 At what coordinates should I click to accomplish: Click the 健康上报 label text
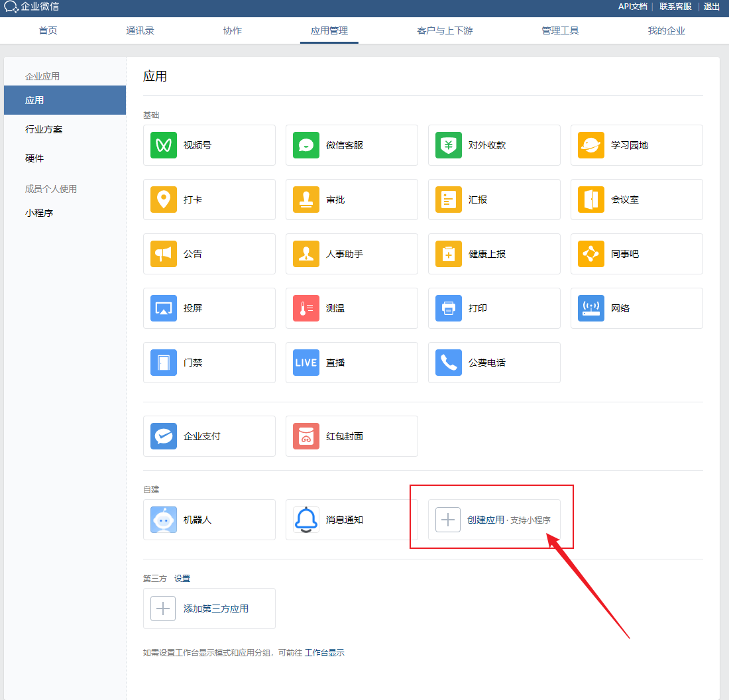[x=487, y=254]
